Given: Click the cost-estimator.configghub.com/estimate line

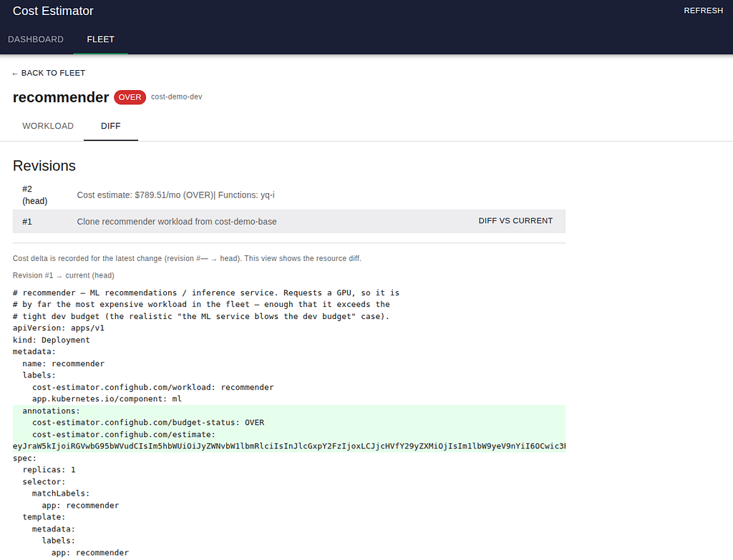Looking at the screenshot, I should (124, 434).
